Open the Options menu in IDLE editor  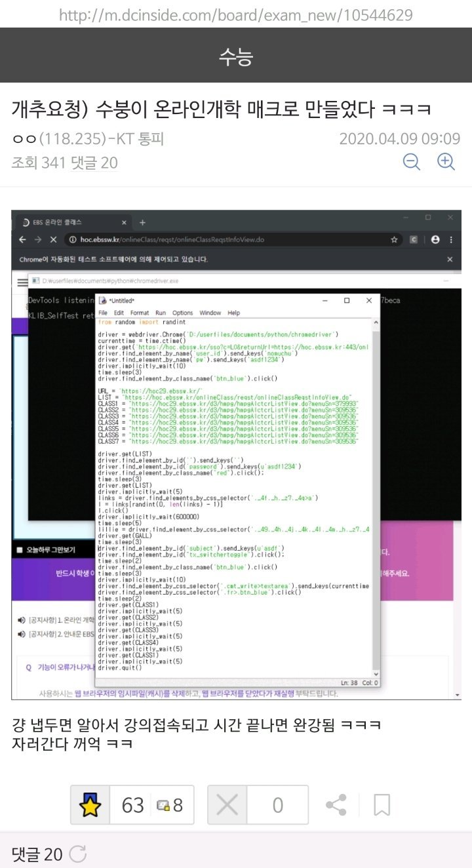click(x=183, y=313)
